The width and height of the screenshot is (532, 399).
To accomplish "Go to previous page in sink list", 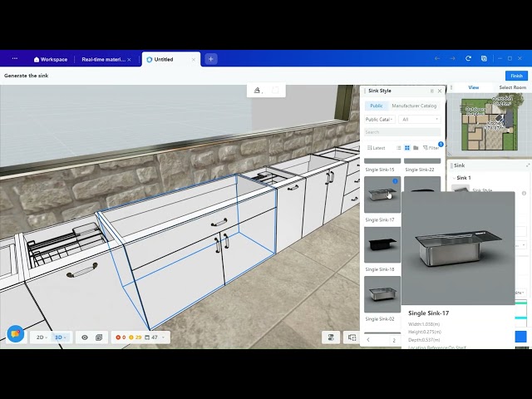I will pyautogui.click(x=368, y=340).
